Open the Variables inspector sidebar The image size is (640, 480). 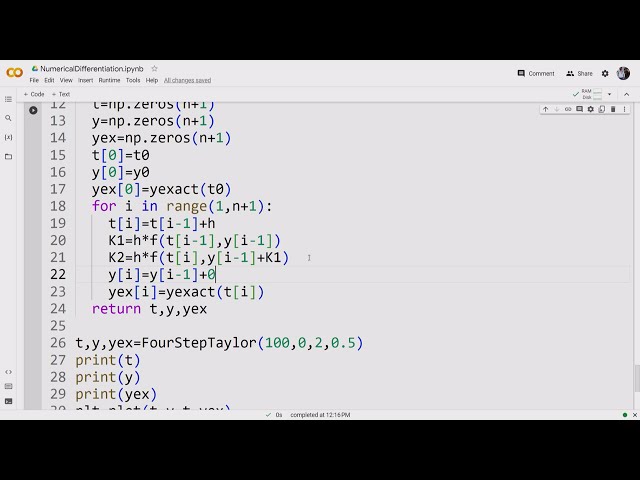(x=8, y=138)
